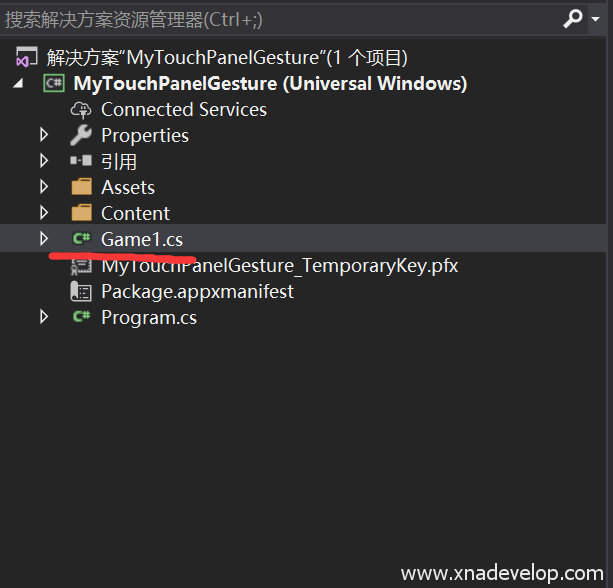The image size is (613, 588).
Task: Select the MyTouchPanelGesture_TemporaryKey.pfx file
Action: (x=279, y=266)
